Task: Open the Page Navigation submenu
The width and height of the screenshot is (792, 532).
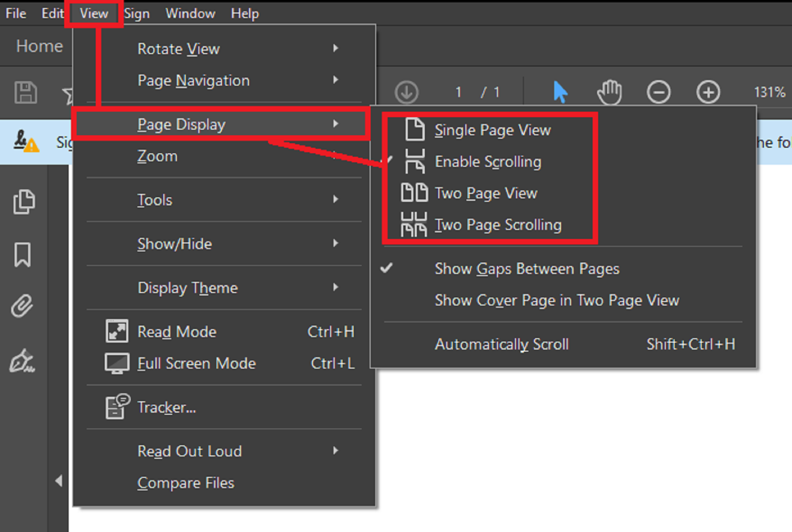Action: pyautogui.click(x=193, y=80)
